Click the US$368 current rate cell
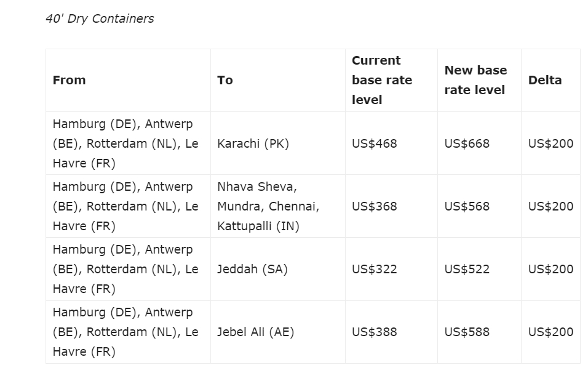Viewport: 588px width, 373px height. (374, 206)
